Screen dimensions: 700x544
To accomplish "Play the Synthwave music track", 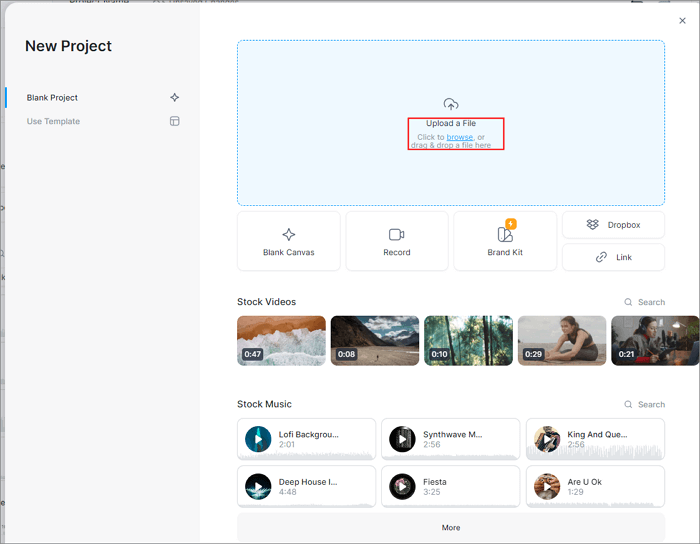I will pos(402,439).
